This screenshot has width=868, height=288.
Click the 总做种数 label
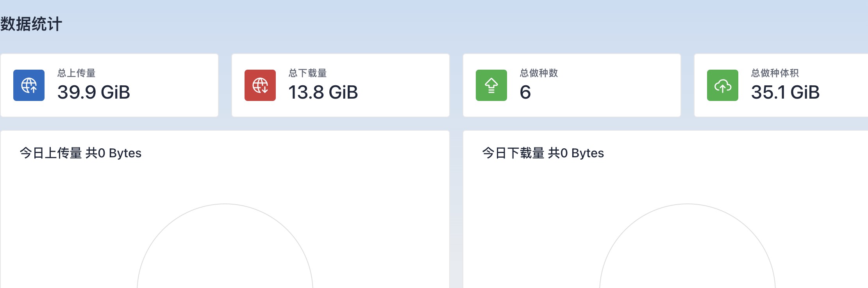(539, 73)
